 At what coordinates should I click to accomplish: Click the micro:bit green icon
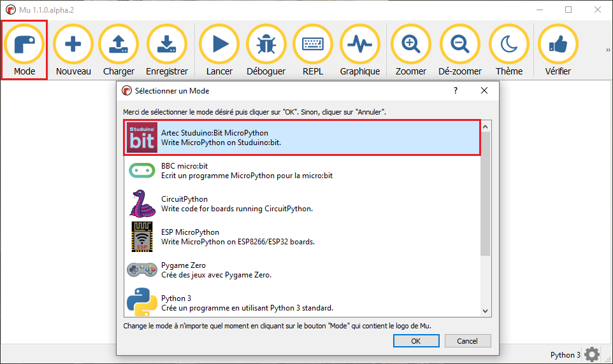(x=142, y=171)
